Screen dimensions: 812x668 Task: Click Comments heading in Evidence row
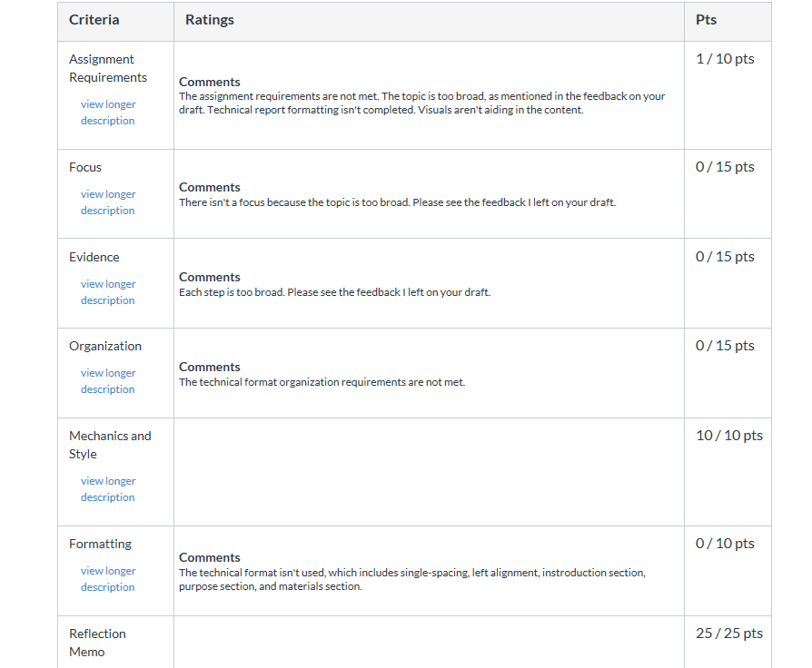coord(210,278)
